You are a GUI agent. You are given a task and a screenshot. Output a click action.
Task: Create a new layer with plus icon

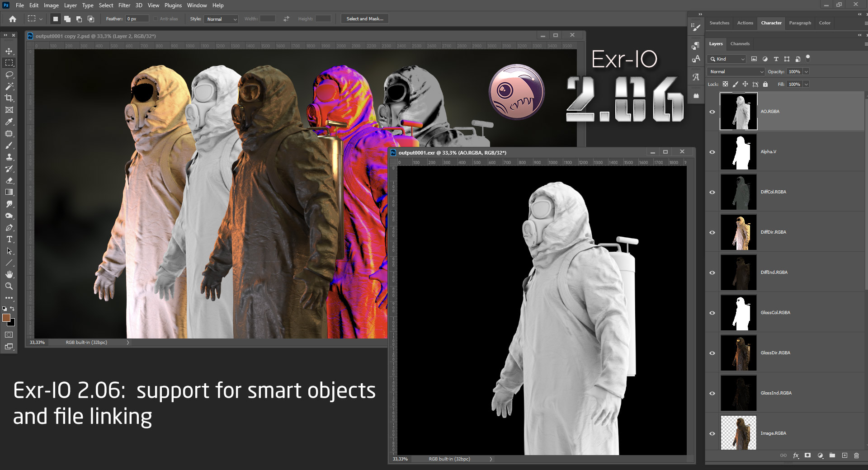coord(844,456)
